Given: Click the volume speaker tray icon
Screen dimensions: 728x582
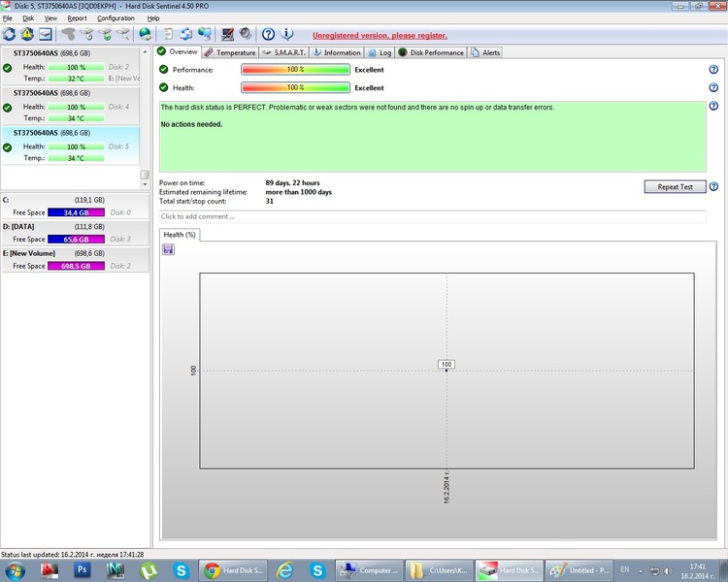Looking at the screenshot, I should tap(668, 571).
